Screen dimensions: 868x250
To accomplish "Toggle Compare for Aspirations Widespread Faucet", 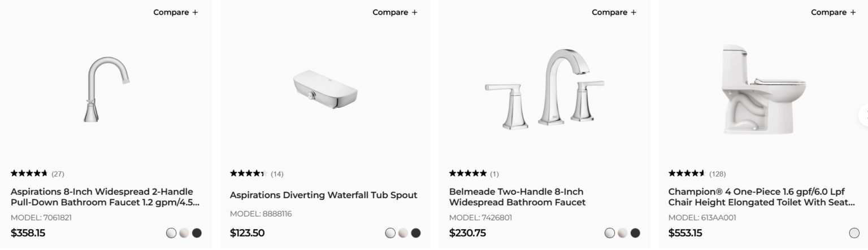I will [175, 12].
